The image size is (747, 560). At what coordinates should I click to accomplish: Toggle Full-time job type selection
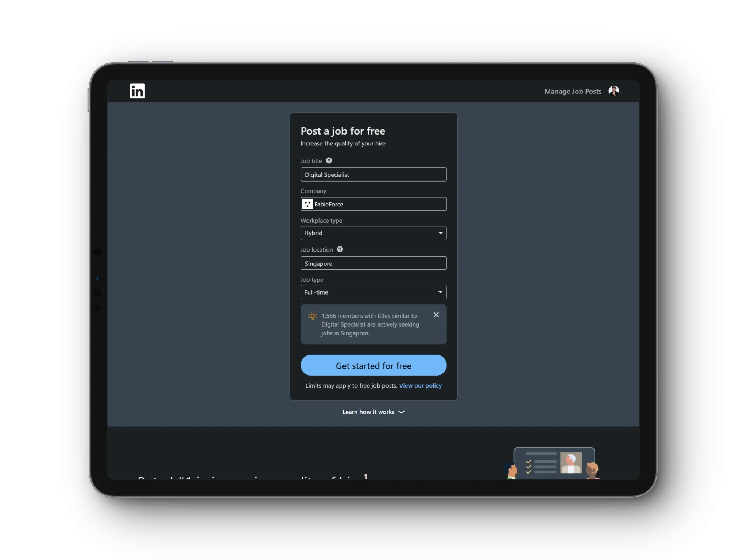click(373, 292)
